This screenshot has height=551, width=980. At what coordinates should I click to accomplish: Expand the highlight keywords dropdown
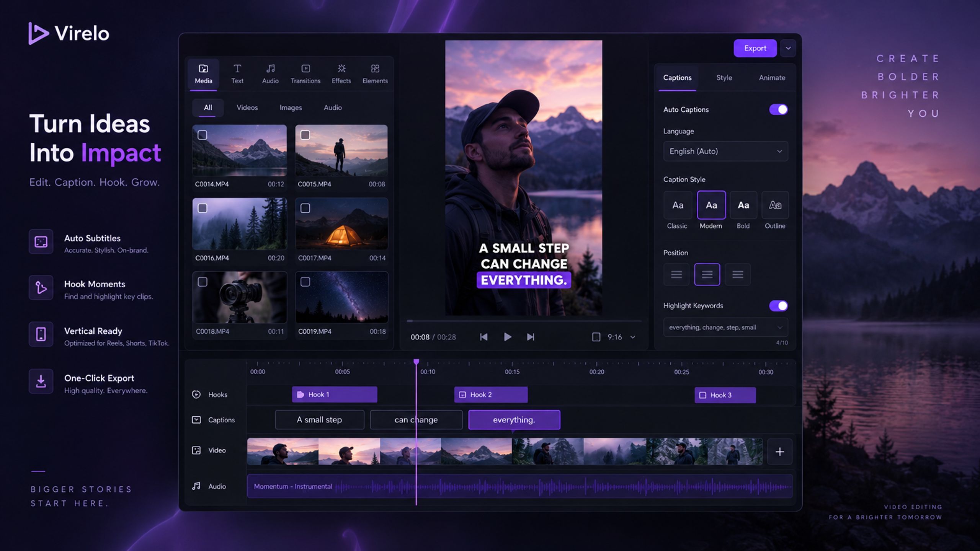pyautogui.click(x=779, y=327)
